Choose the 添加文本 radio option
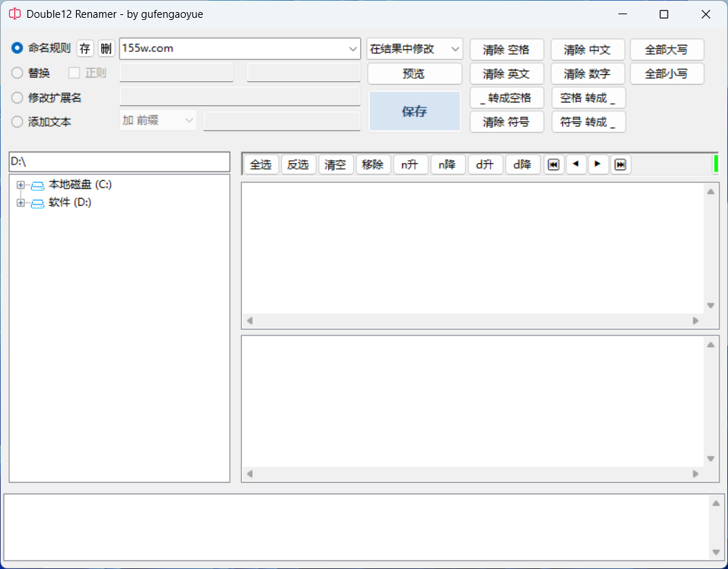 [x=17, y=122]
